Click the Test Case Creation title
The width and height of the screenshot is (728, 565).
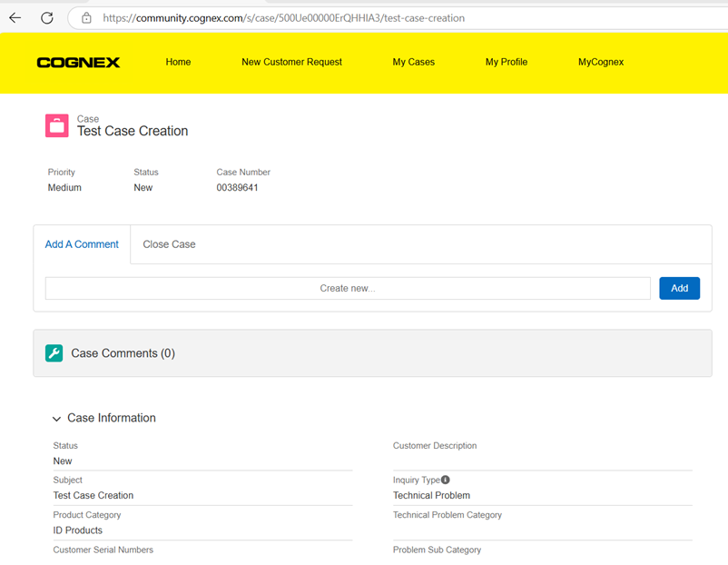(133, 131)
